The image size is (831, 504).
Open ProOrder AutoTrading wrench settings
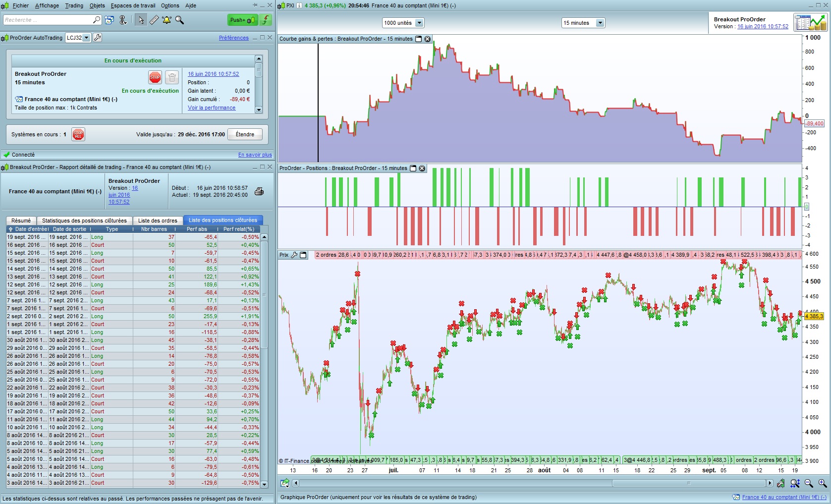pos(98,38)
